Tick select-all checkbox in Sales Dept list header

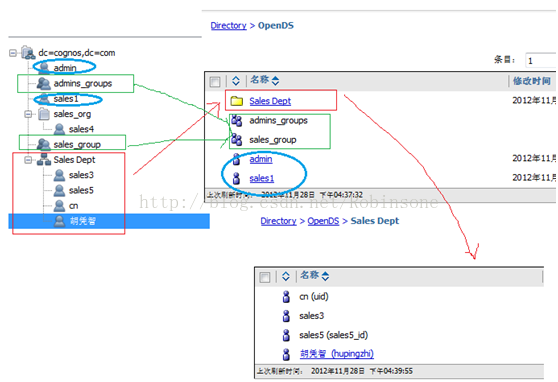point(265,277)
